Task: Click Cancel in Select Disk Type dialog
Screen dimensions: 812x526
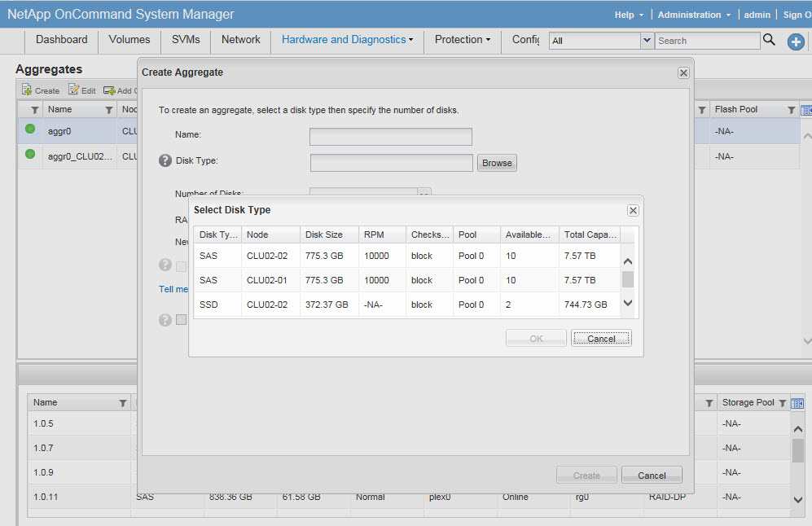Action: pos(601,338)
